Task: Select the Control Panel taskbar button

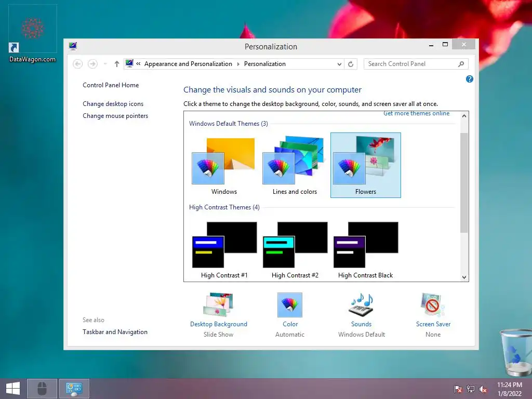Action: (74, 389)
